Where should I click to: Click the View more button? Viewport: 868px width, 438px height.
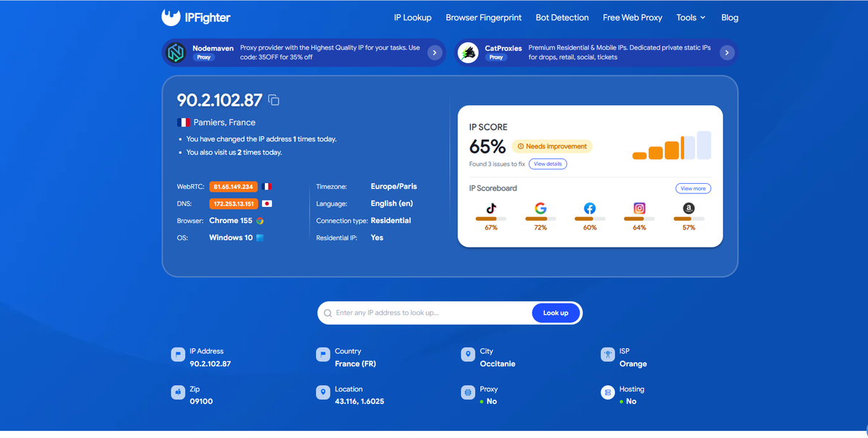693,188
